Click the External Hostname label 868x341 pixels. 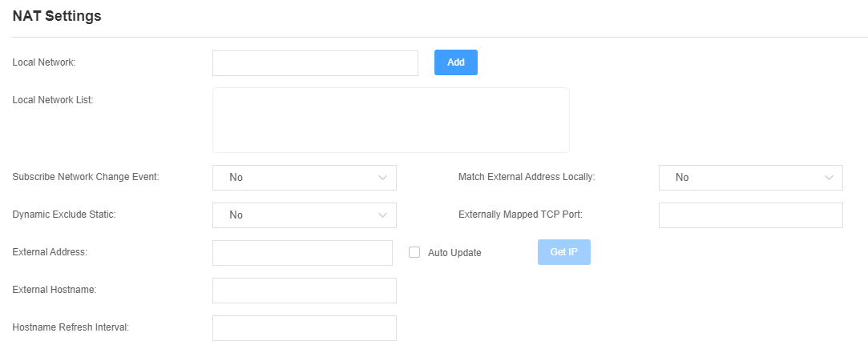[x=55, y=290]
